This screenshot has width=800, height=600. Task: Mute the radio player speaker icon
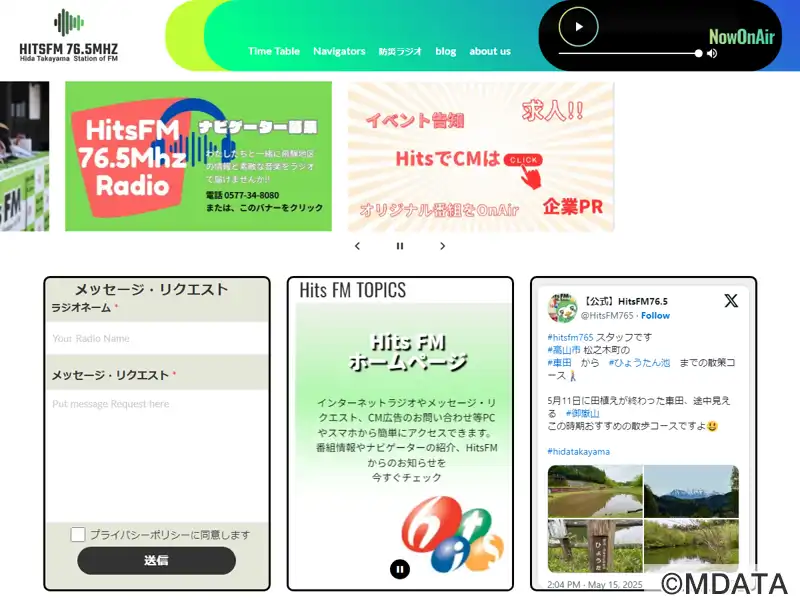point(712,53)
